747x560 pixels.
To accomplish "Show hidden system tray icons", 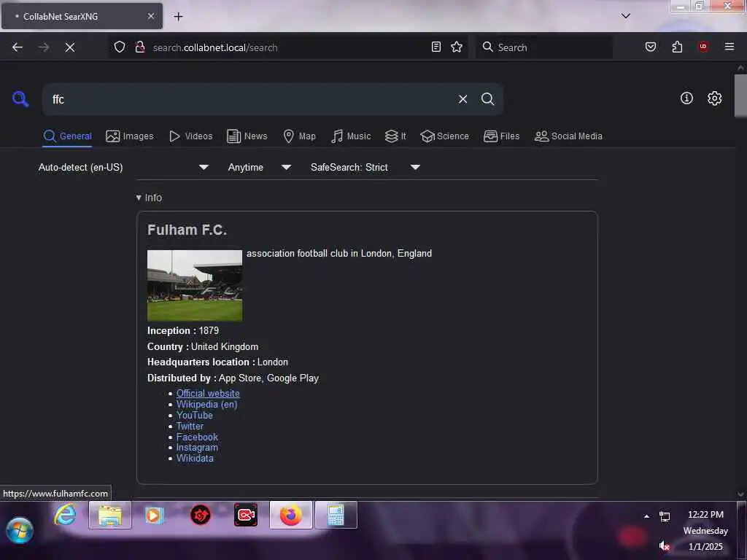I will click(646, 516).
